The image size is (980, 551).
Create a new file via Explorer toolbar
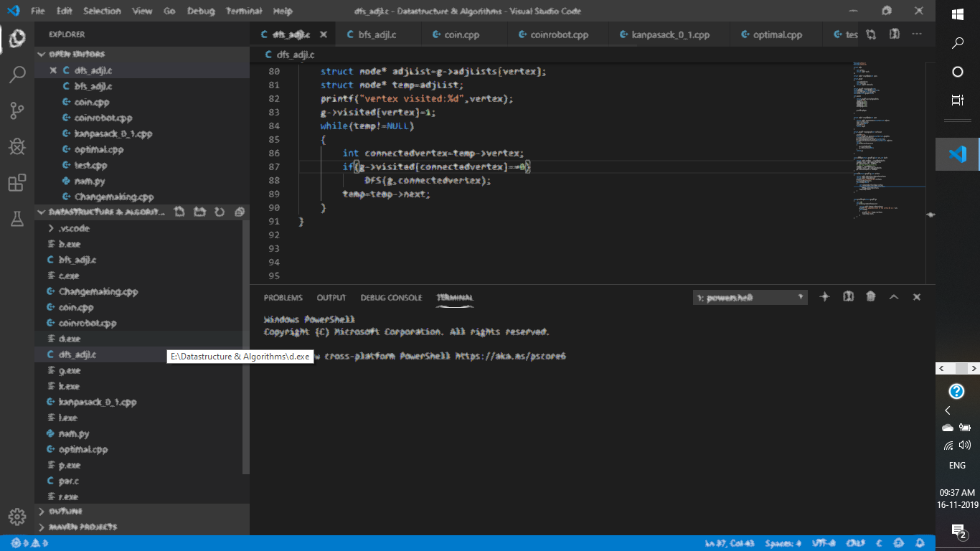[x=180, y=212]
